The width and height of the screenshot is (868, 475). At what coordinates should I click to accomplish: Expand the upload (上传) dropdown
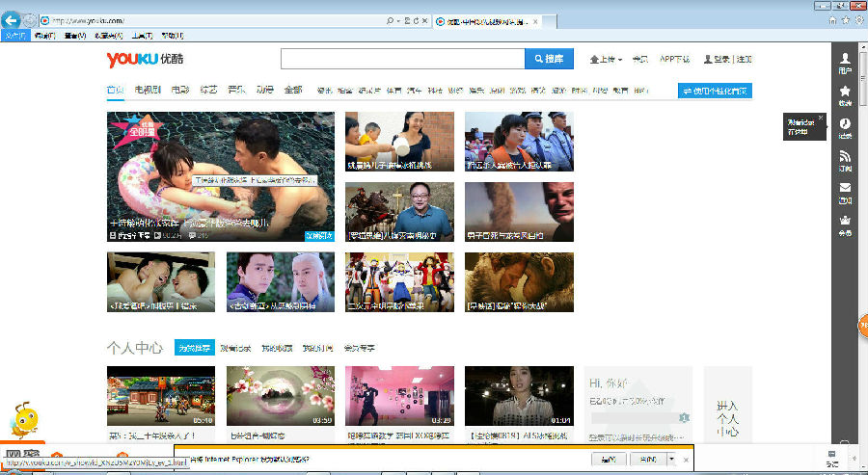[x=606, y=60]
